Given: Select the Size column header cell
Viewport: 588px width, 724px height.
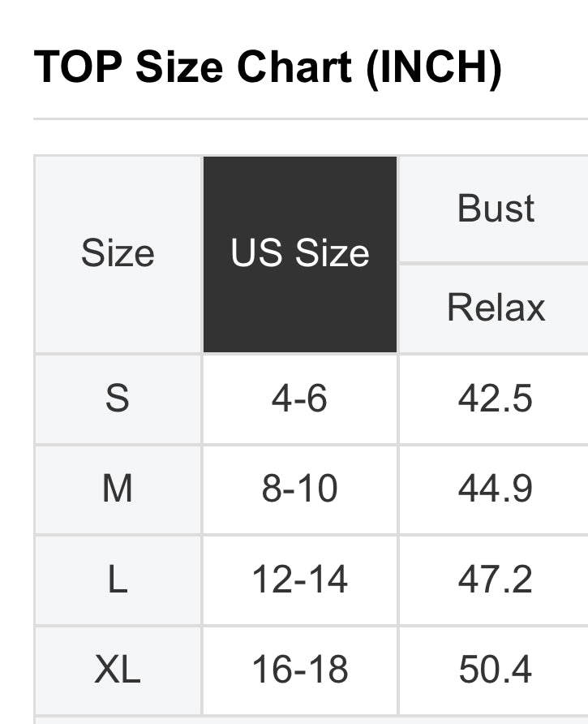Looking at the screenshot, I should pyautogui.click(x=118, y=254).
